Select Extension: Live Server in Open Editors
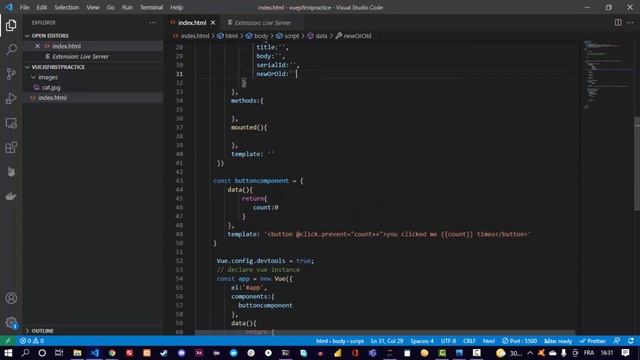The image size is (640, 360). pos(80,57)
